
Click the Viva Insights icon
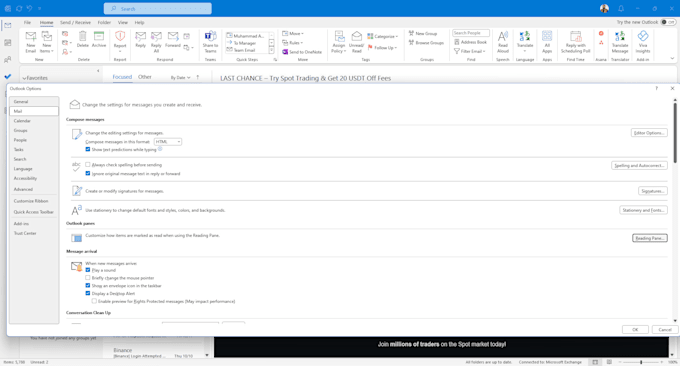[x=643, y=36]
